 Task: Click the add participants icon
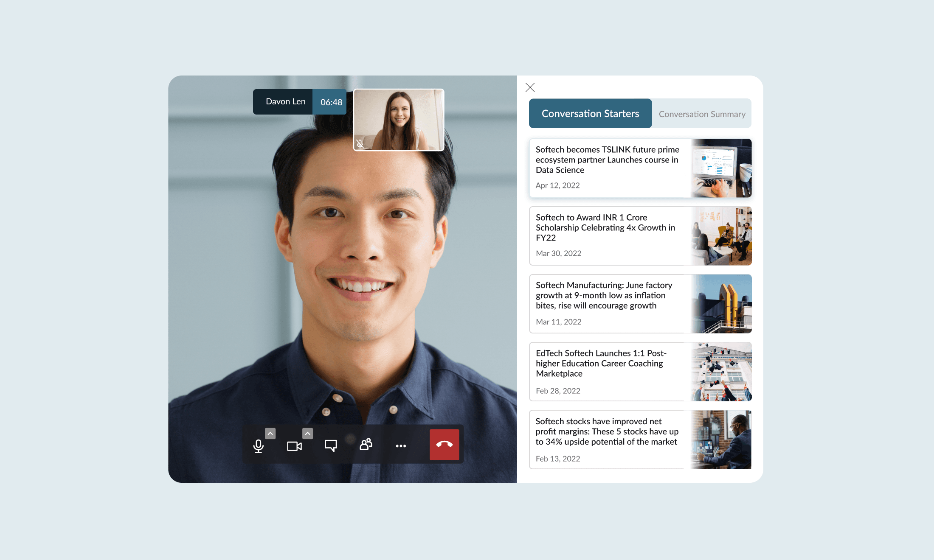click(x=366, y=445)
